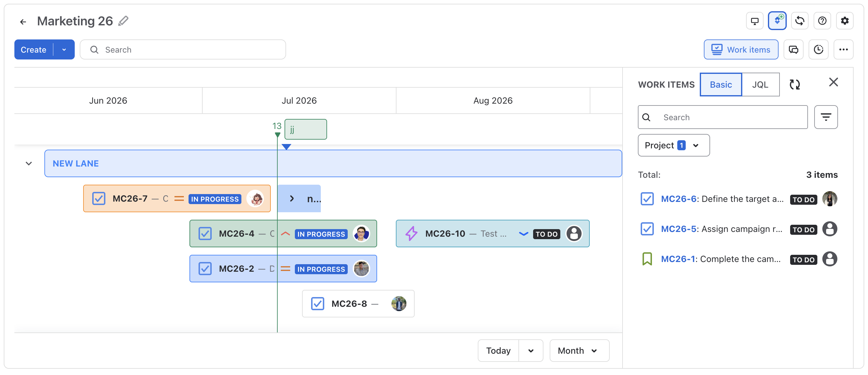Edit board name with pencil icon

pyautogui.click(x=123, y=21)
